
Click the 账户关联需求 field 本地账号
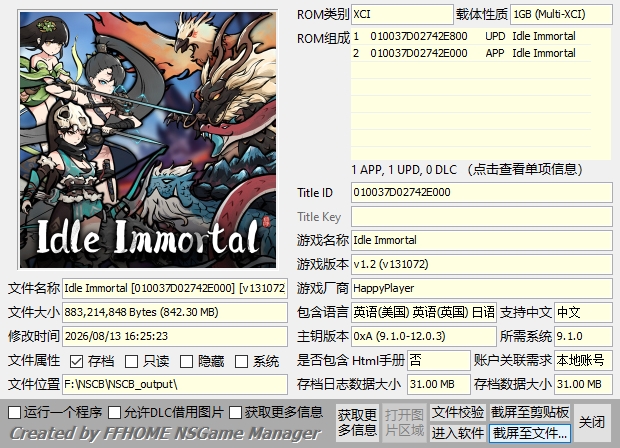pos(583,360)
